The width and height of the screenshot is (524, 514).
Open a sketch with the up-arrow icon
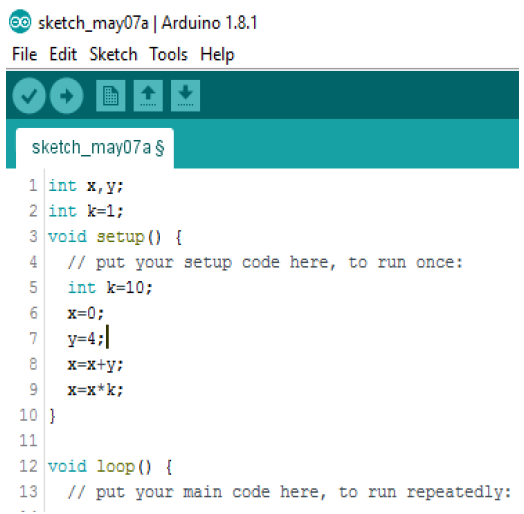148,96
